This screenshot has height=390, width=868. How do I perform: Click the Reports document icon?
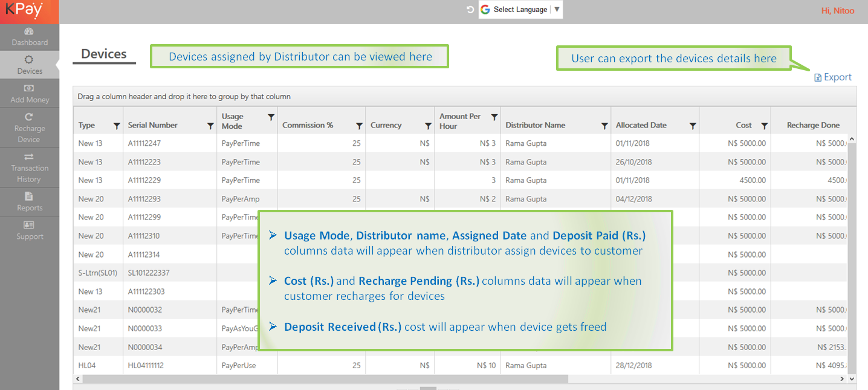click(29, 197)
